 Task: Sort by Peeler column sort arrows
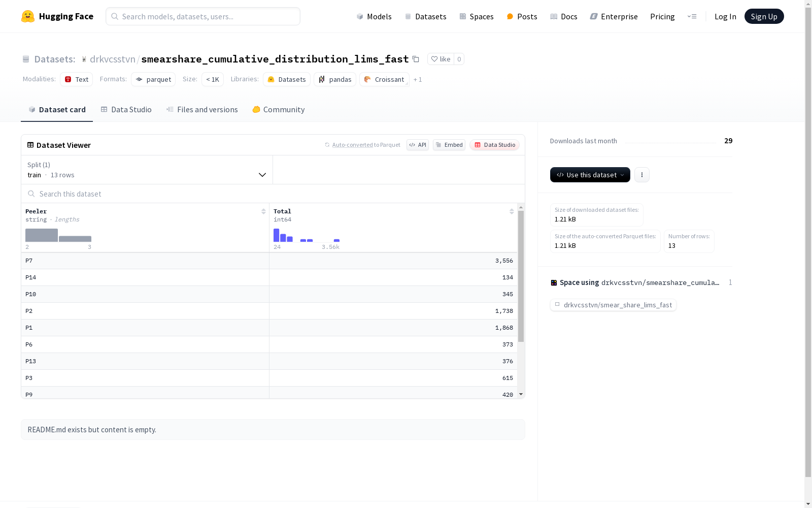click(x=263, y=211)
